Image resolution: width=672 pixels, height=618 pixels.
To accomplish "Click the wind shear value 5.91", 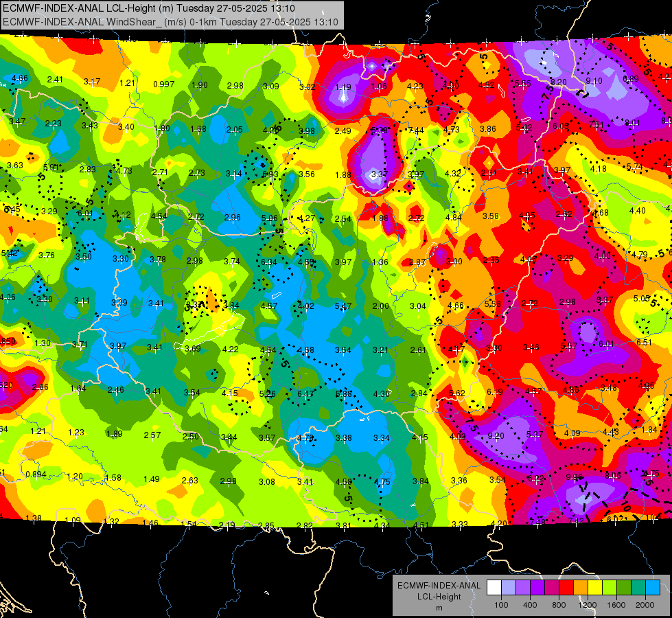I will 51,168.
